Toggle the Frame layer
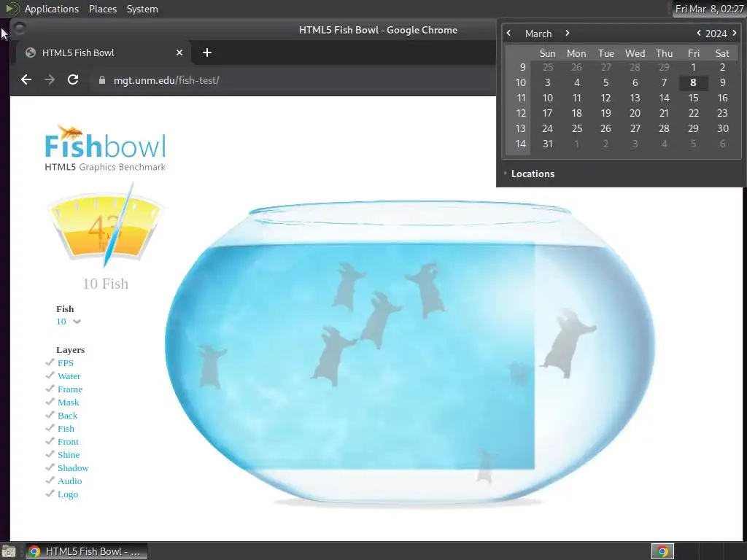This screenshot has width=747, height=560. point(69,389)
